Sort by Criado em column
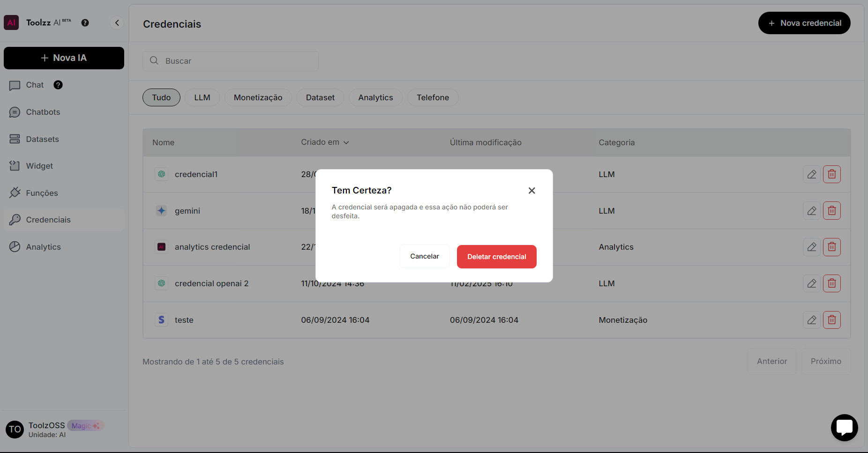The width and height of the screenshot is (868, 453). click(x=325, y=142)
